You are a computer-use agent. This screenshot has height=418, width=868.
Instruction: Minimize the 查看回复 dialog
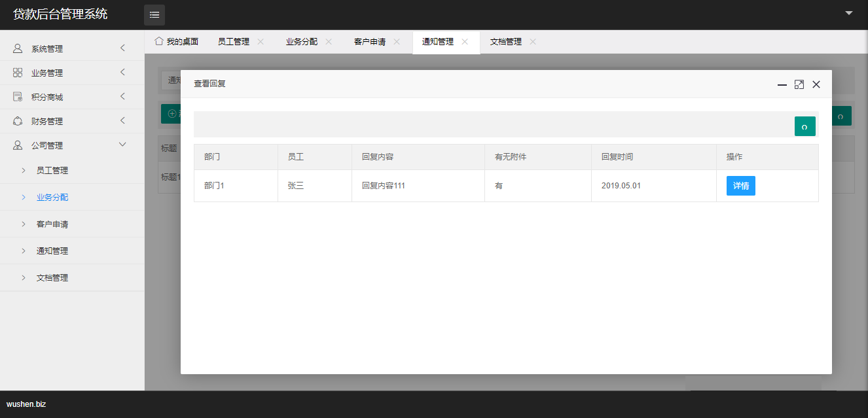[782, 84]
